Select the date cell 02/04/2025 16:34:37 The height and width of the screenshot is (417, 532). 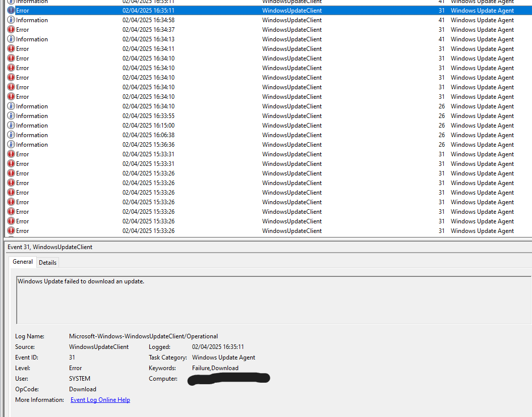tap(148, 30)
